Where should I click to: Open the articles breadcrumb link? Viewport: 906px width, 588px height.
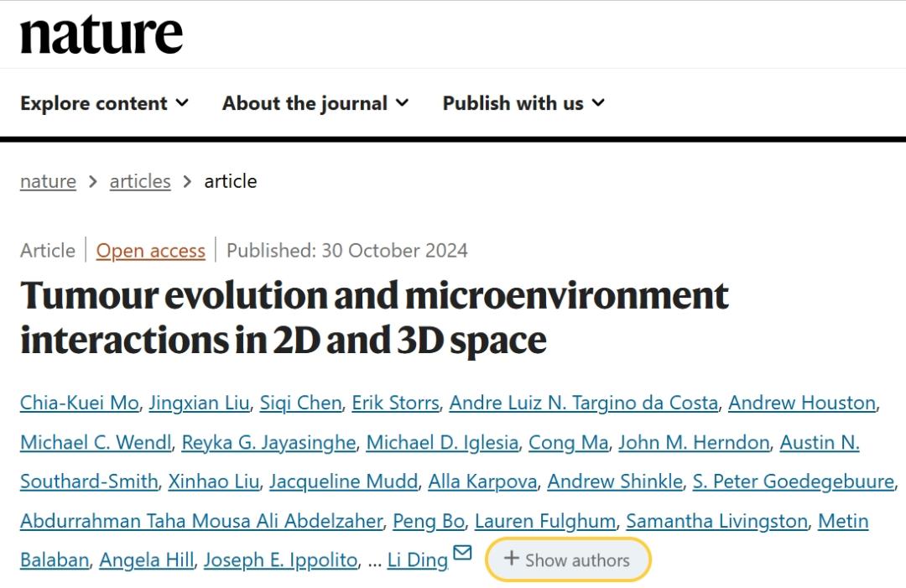tap(140, 181)
